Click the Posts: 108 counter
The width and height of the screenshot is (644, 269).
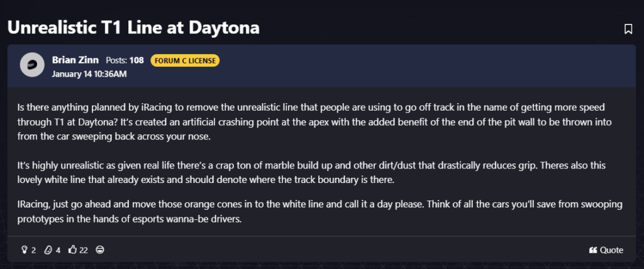125,60
